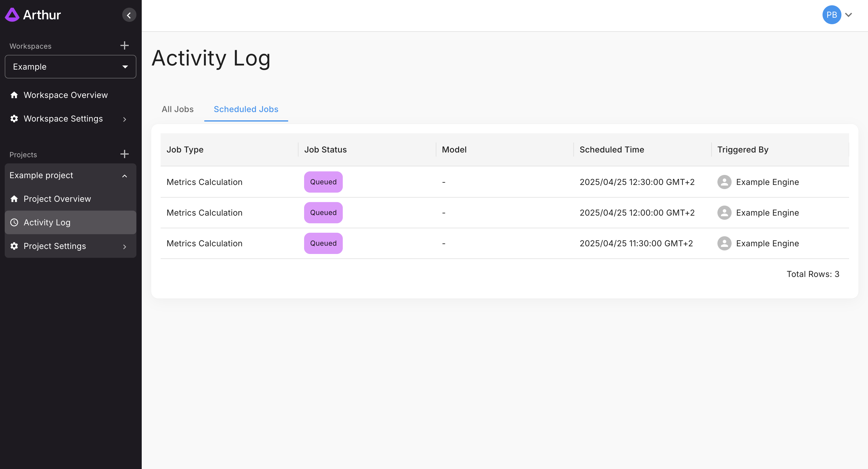
Task: Click the PB user avatar
Action: (x=831, y=15)
